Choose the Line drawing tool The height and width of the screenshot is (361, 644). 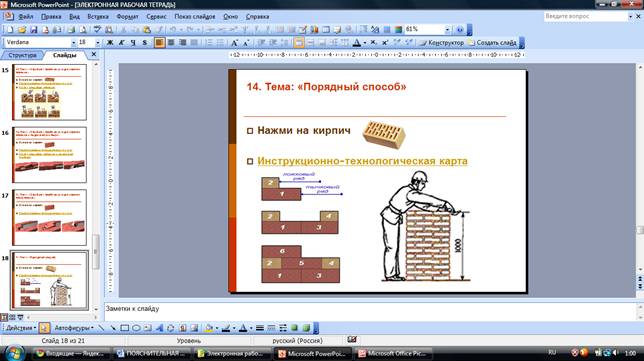101,328
